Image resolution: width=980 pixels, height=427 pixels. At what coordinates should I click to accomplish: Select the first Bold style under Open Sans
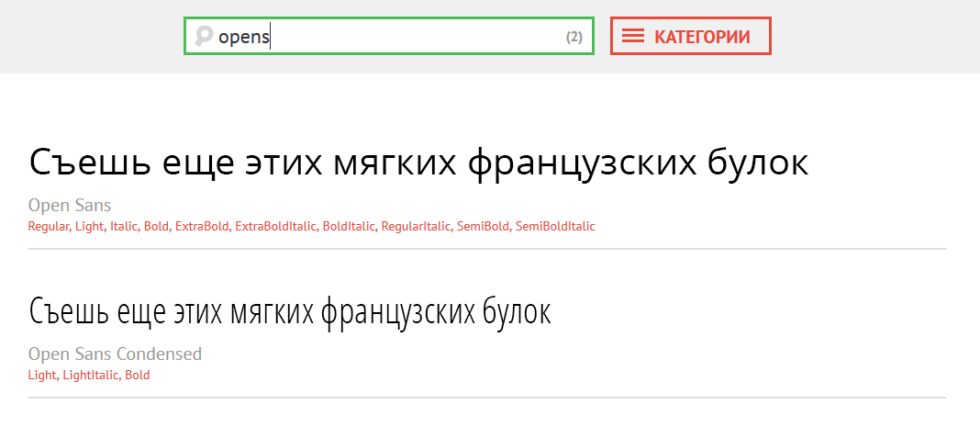point(157,226)
